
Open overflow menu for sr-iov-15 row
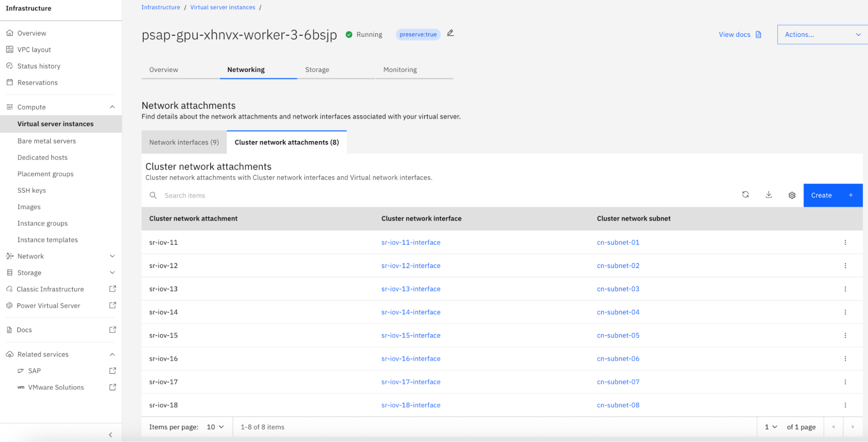click(845, 335)
